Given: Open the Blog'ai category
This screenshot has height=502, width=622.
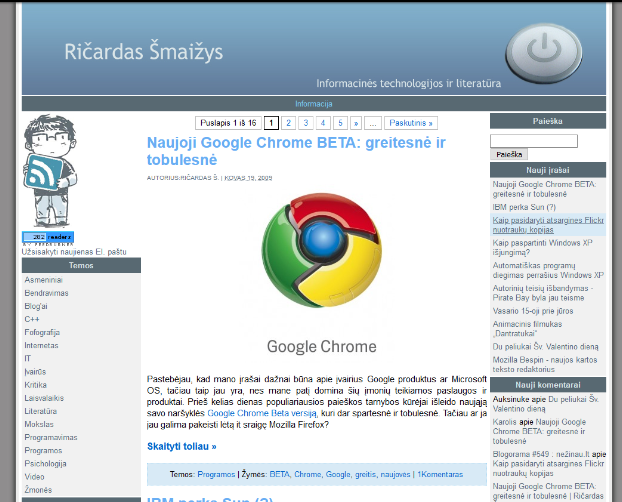Looking at the screenshot, I should pyautogui.click(x=36, y=306).
